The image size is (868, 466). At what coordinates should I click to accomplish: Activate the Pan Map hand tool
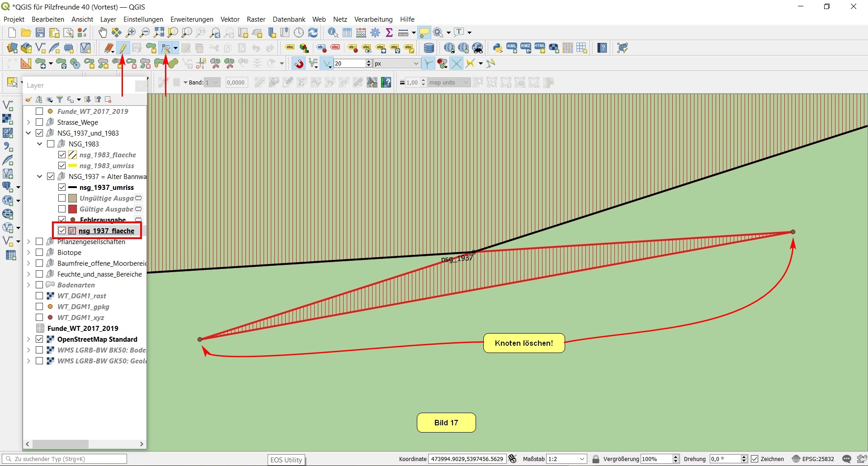(x=103, y=33)
